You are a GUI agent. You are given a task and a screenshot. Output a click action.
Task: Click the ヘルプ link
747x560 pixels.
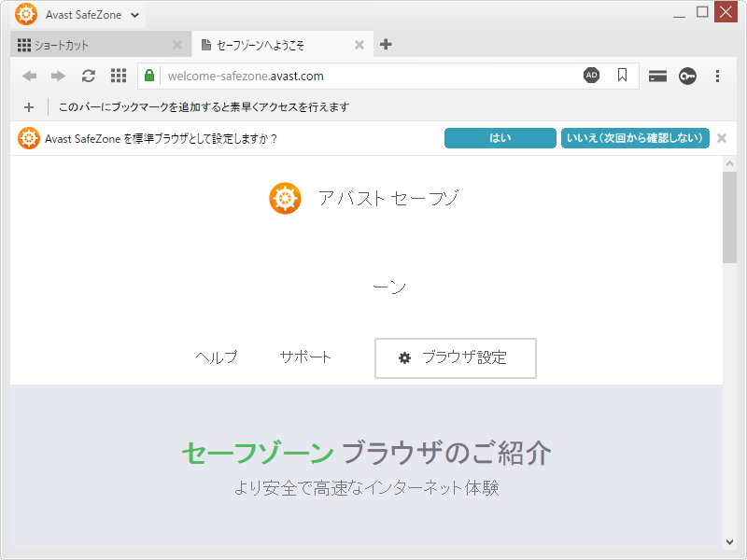pos(217,357)
